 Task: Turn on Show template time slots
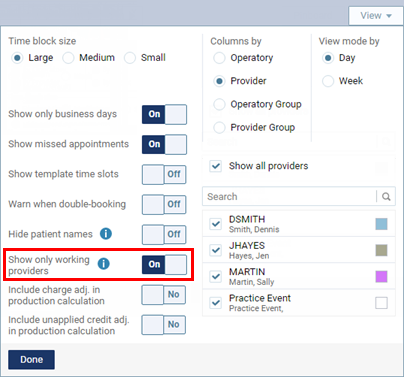tap(164, 174)
